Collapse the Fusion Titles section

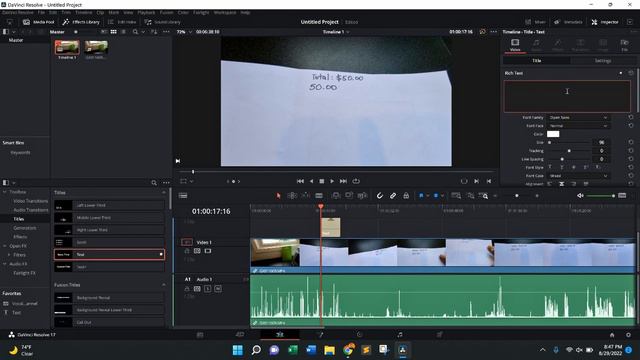(x=164, y=285)
